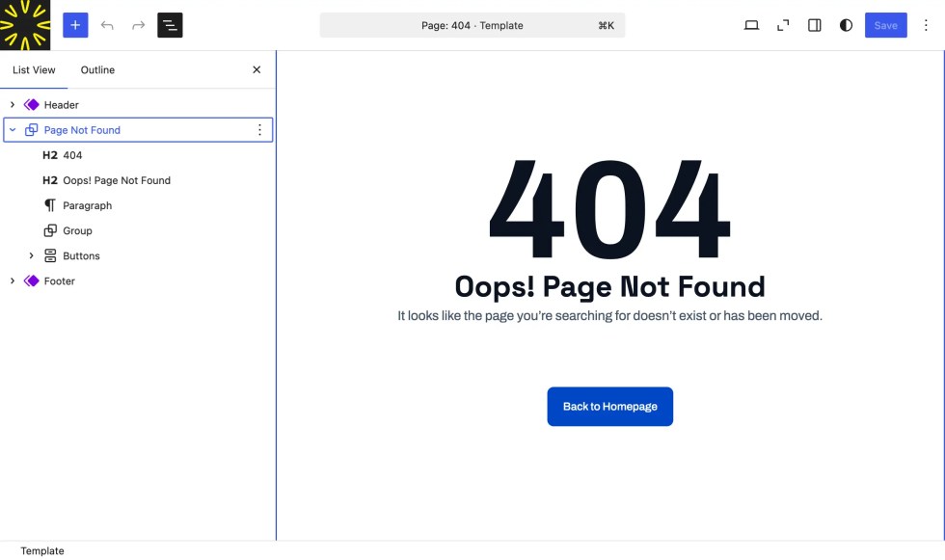Click the Group block icon
The width and height of the screenshot is (945, 560).
coord(50,230)
